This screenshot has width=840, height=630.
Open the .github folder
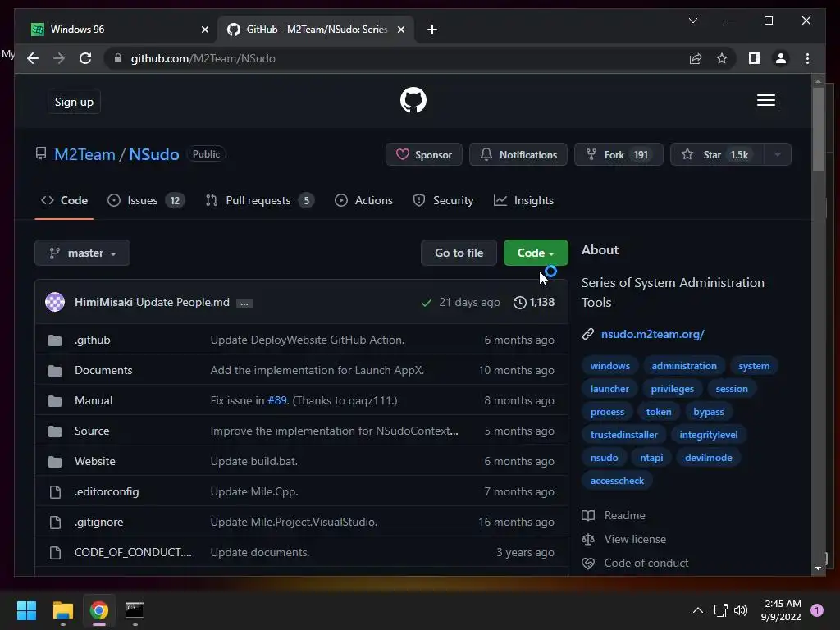click(92, 340)
